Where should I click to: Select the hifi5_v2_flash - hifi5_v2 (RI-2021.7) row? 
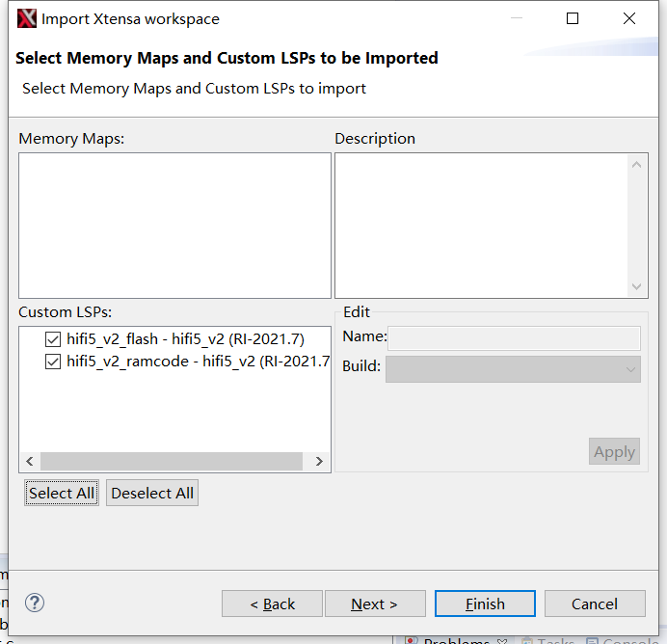tap(185, 339)
